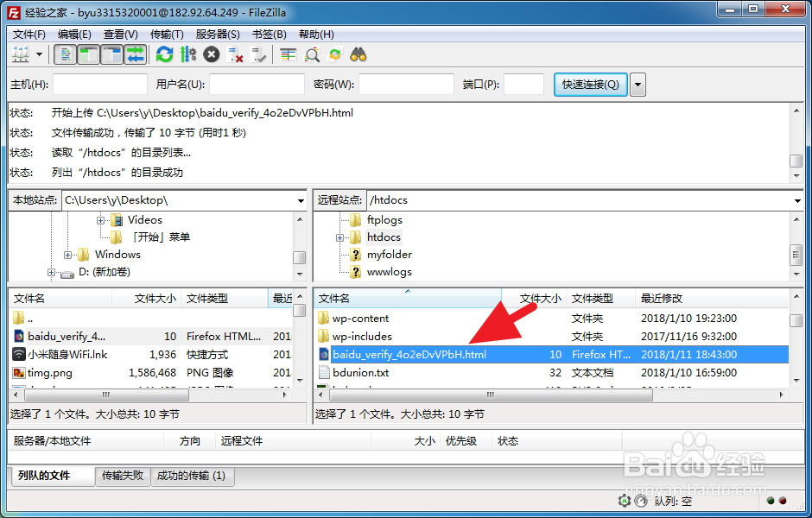Click horizontal scrollbar of remote file list
The width and height of the screenshot is (812, 518).
tap(491, 395)
